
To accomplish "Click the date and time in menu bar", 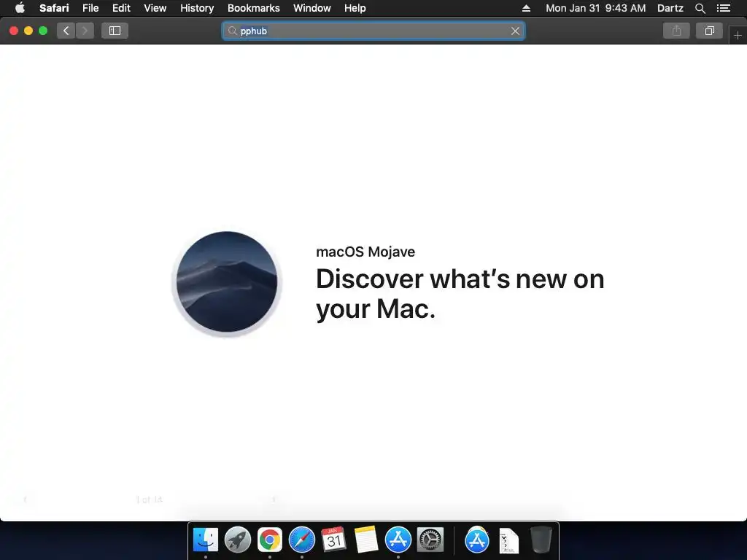I will [x=595, y=8].
